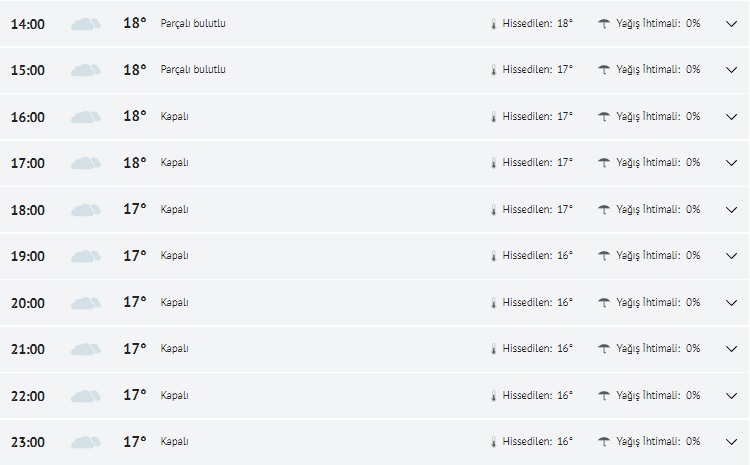The width and height of the screenshot is (750, 465).
Task: Click the cloud icon for 14:00
Action: 86,24
